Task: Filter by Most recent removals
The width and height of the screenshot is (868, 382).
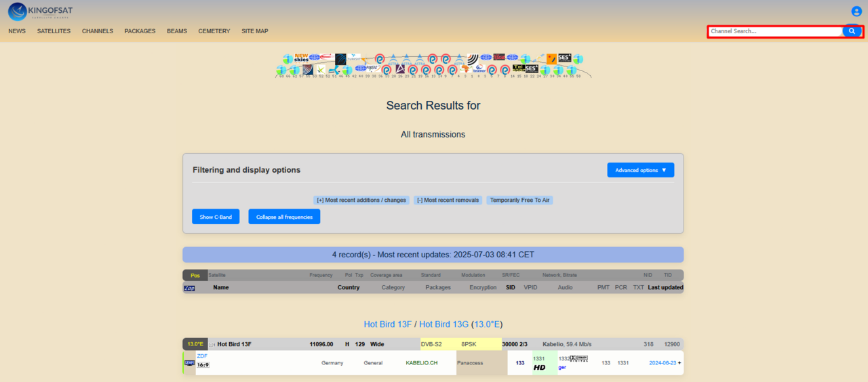Action: (x=448, y=200)
